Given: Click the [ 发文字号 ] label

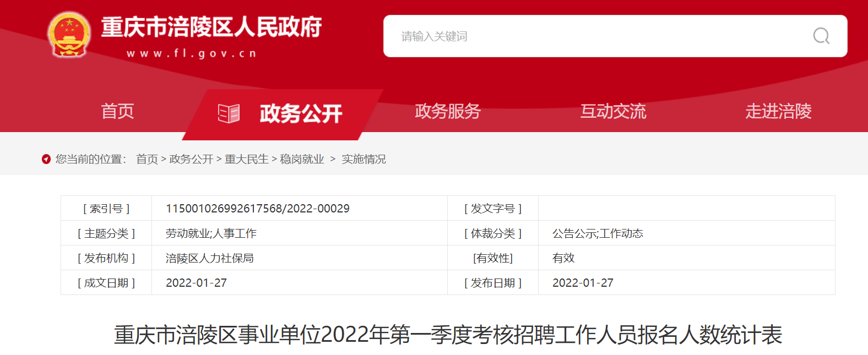Looking at the screenshot, I should click(493, 209).
